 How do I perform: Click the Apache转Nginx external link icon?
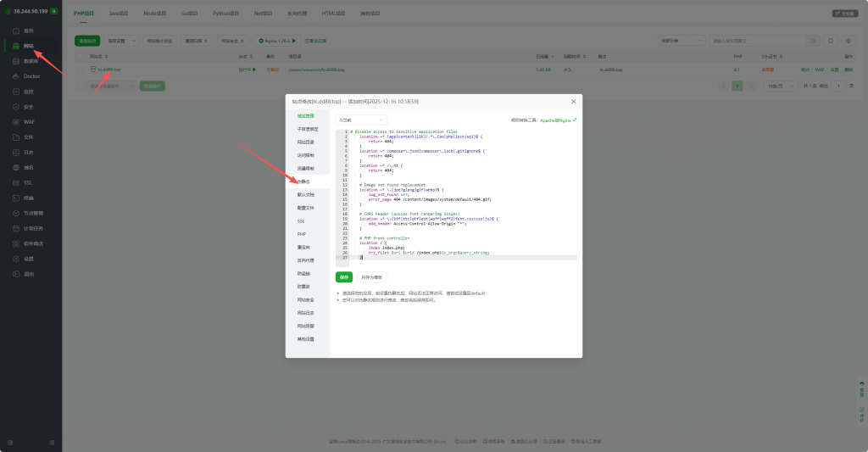pyautogui.click(x=575, y=120)
